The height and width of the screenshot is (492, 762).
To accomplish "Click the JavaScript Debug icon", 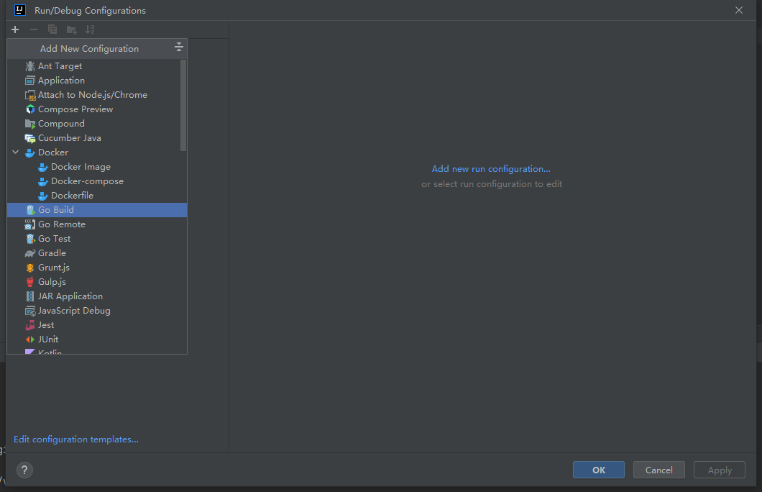I will (x=30, y=311).
